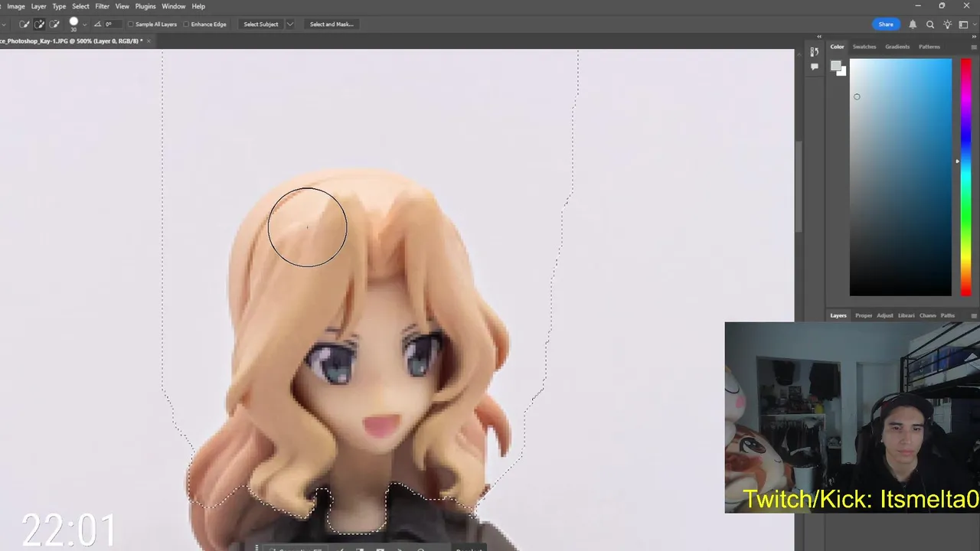Screen dimensions: 980x551
Task: Open the Discover lightbulb icon
Action: click(x=948, y=24)
